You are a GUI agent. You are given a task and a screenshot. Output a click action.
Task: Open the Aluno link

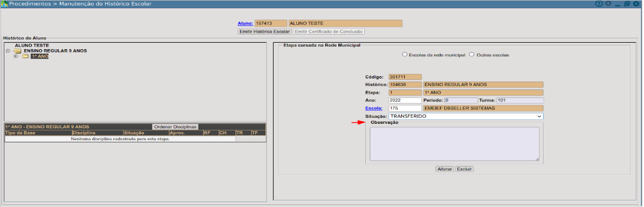coord(245,24)
